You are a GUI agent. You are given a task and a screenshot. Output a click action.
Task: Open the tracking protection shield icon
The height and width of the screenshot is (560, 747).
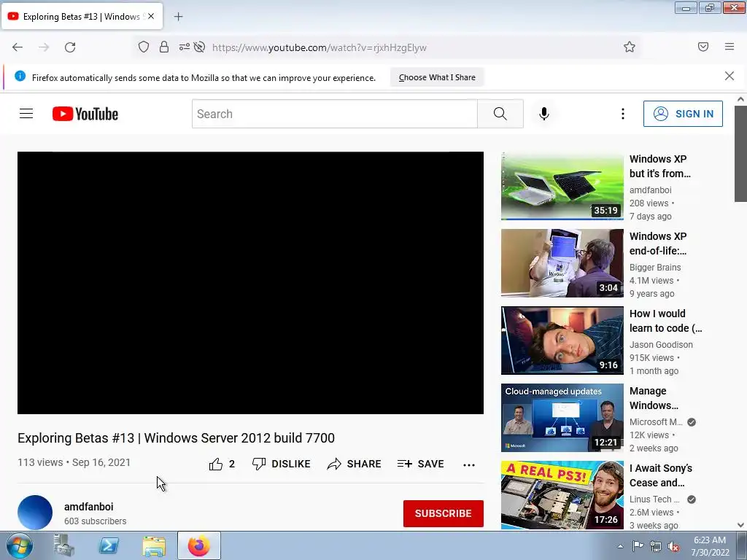pyautogui.click(x=144, y=47)
